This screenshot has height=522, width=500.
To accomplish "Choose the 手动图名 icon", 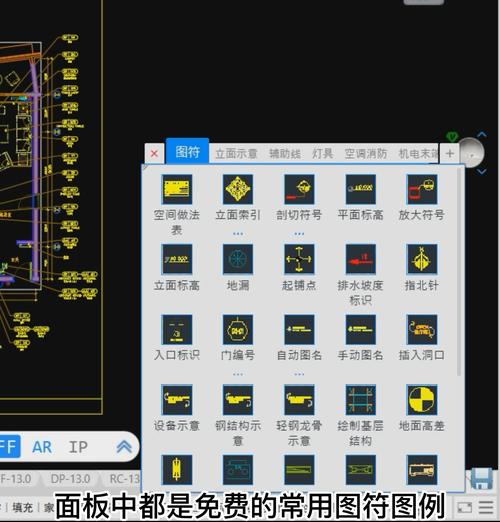I will [360, 329].
